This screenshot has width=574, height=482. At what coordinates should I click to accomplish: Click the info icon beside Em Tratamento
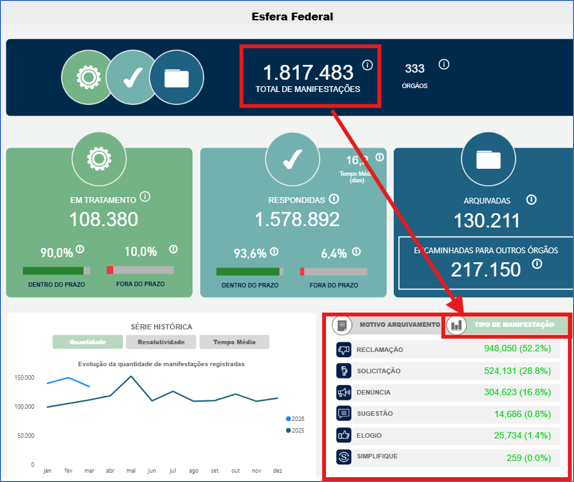pos(145,197)
